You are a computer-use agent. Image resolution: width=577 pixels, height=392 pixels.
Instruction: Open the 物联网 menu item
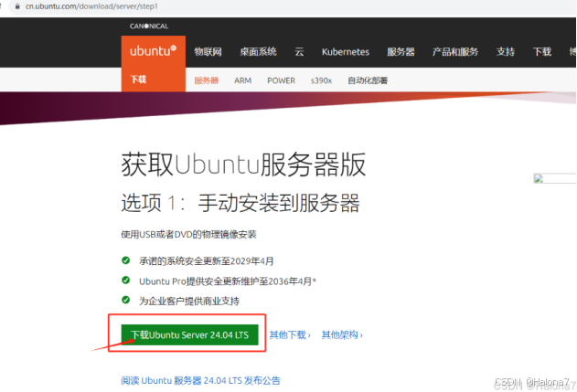208,52
